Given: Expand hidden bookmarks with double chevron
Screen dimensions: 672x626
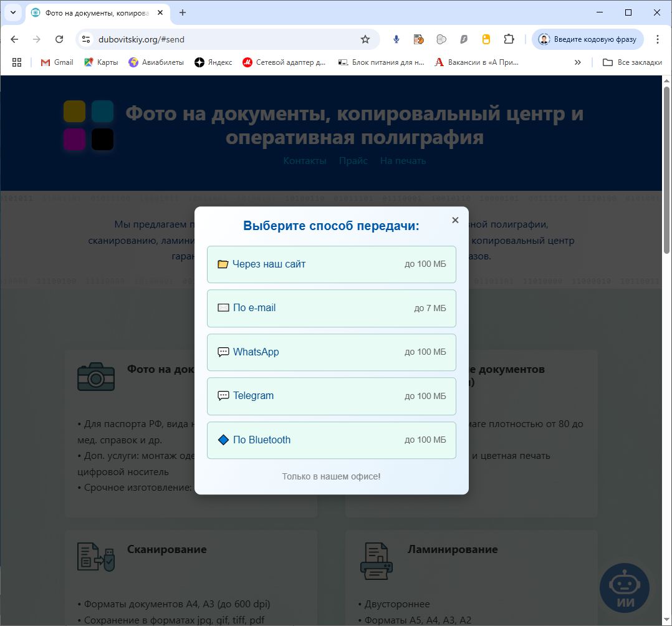Looking at the screenshot, I should pos(578,62).
